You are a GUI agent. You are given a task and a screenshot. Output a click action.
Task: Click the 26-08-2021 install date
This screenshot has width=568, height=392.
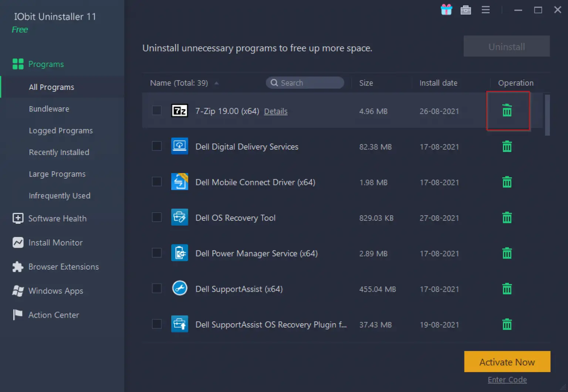[x=439, y=111]
